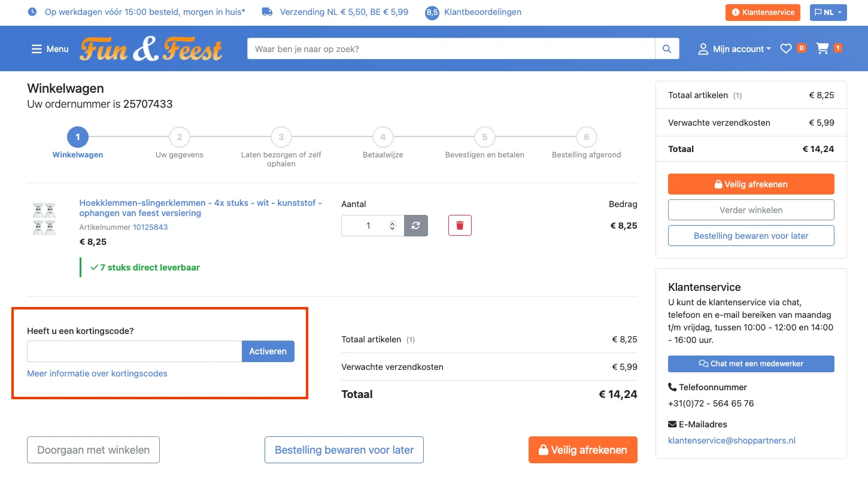Delete item with red trash icon
The height and width of the screenshot is (492, 868).
click(x=460, y=226)
